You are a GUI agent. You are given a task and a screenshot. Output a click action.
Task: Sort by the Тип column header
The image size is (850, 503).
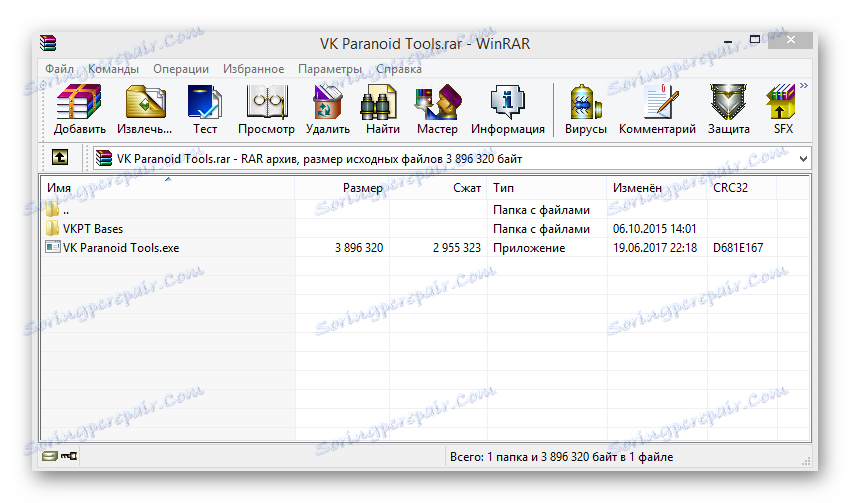[x=547, y=188]
